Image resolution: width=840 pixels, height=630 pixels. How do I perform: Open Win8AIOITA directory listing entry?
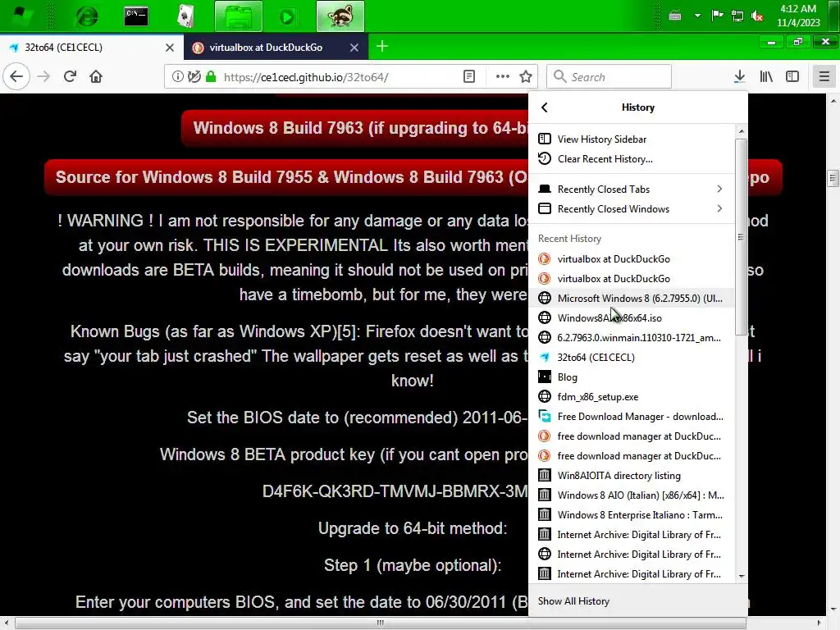tap(631, 475)
